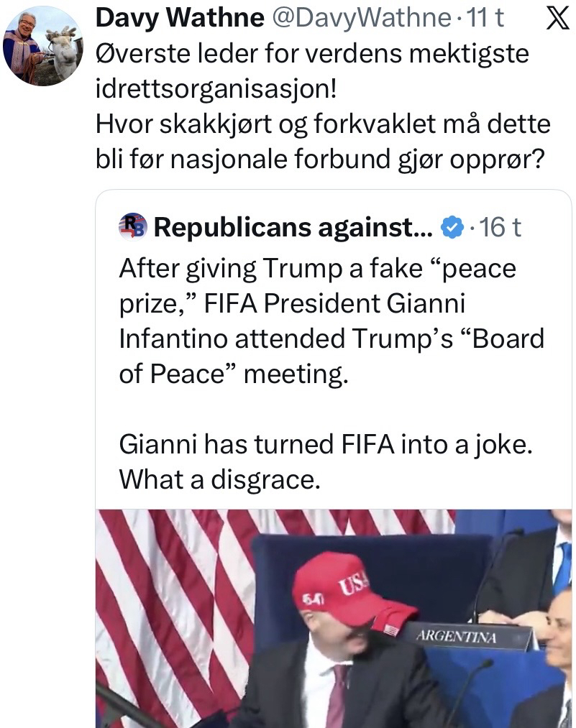Image resolution: width=576 pixels, height=728 pixels.
Task: Open Davy Wathne's profile avatar
Action: click(x=43, y=47)
